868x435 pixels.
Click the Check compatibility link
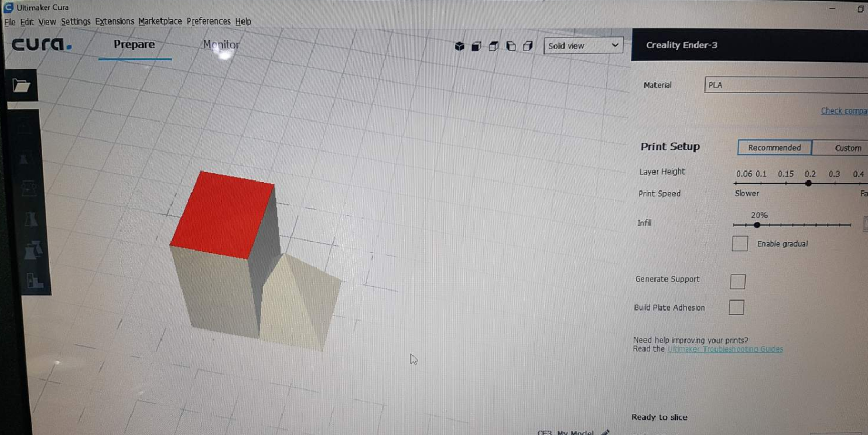point(844,111)
